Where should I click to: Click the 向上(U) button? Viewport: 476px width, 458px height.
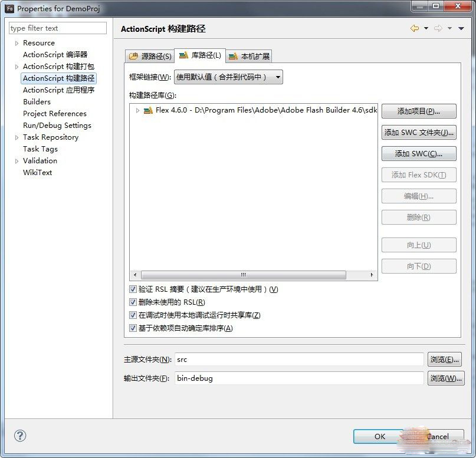coord(419,245)
